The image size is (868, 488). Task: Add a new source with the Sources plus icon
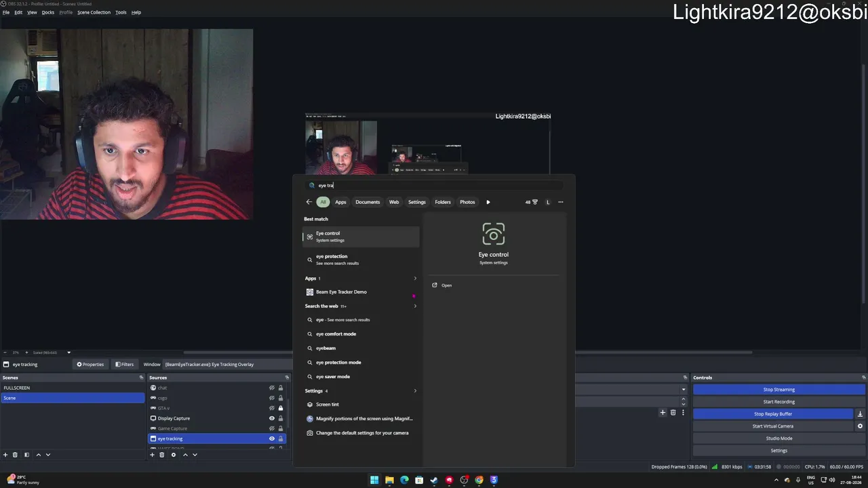click(152, 455)
